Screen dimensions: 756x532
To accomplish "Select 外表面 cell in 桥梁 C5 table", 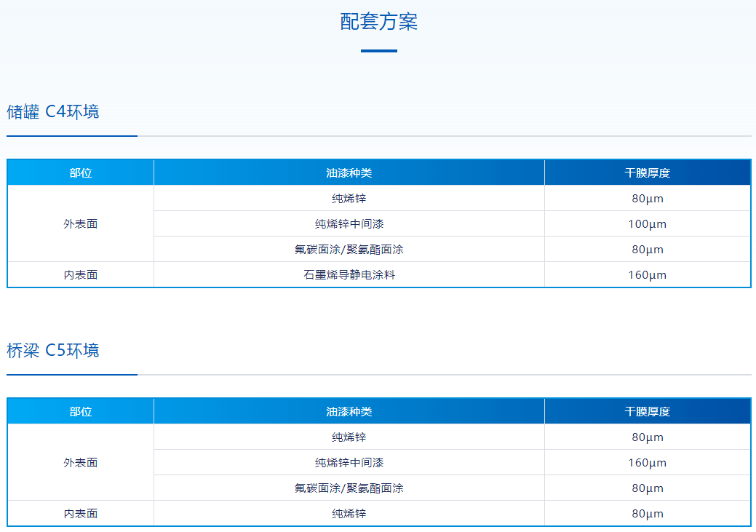I will [81, 463].
